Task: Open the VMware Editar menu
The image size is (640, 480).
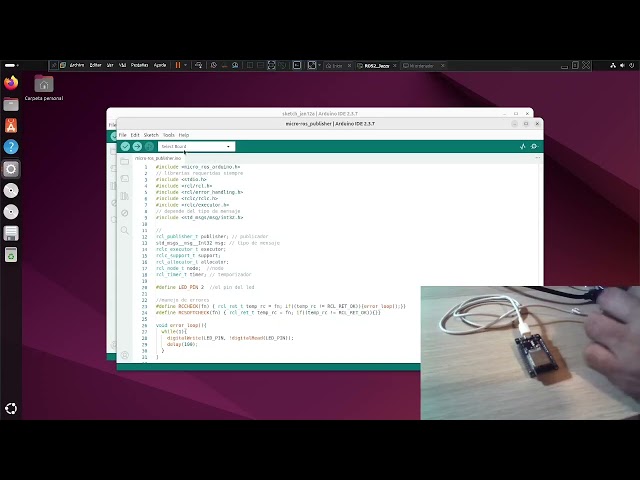Action: coord(96,65)
